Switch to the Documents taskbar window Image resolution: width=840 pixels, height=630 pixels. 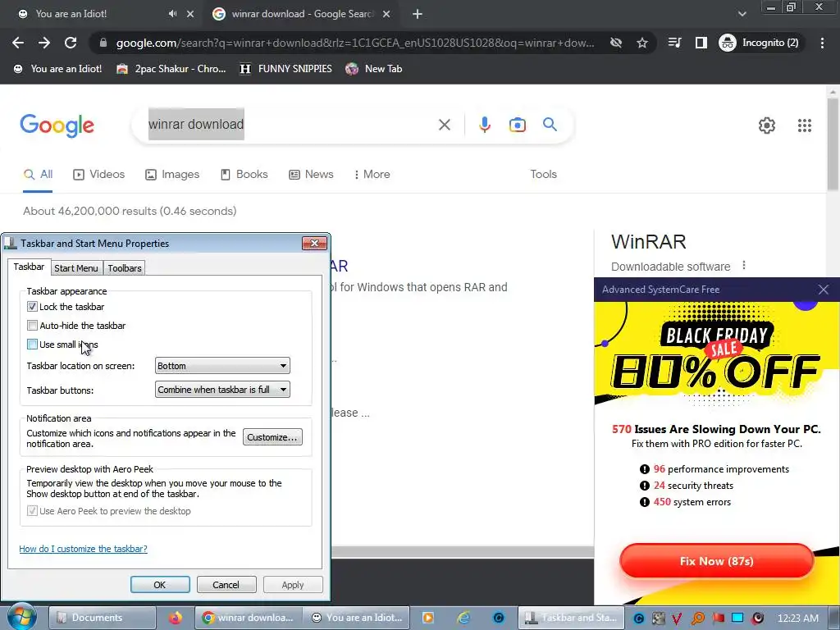103,618
